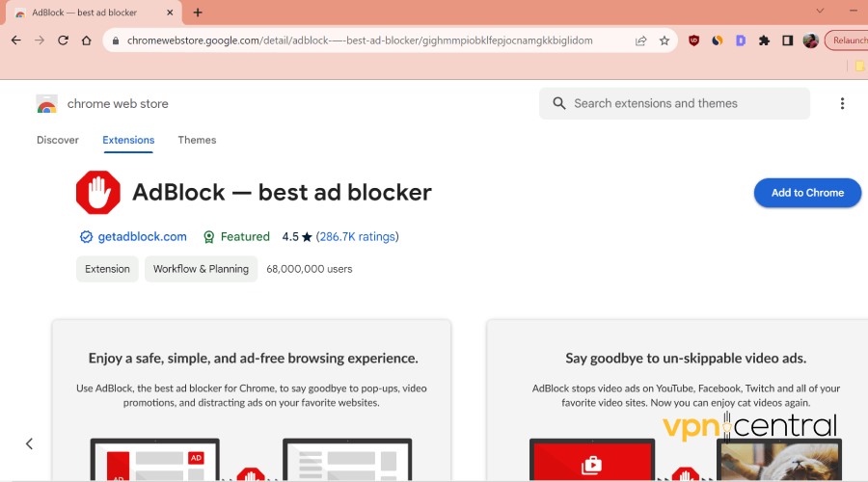The image size is (868, 482).
Task: Select the Extensions tab
Action: pos(128,140)
